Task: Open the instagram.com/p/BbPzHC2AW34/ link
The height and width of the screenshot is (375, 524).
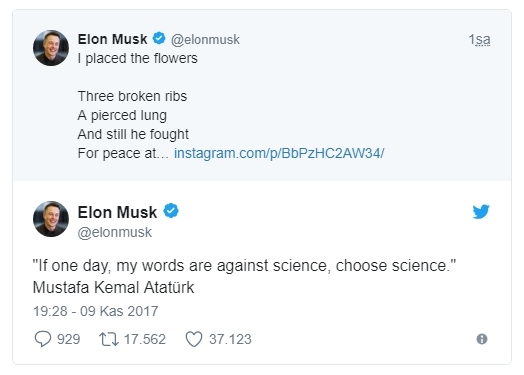Action: point(279,153)
